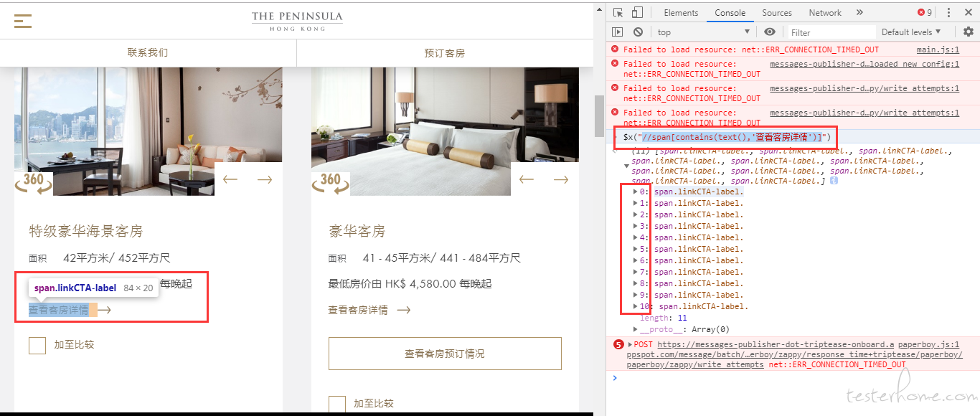Show more DevTools tabs via double chevron
The width and height of the screenshot is (980, 416).
tap(860, 12)
